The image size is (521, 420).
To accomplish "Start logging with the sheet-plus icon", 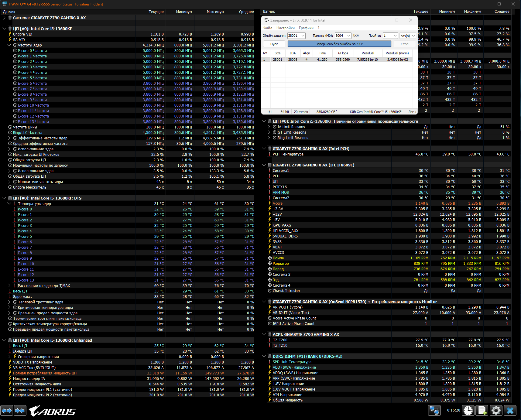I will (482, 411).
